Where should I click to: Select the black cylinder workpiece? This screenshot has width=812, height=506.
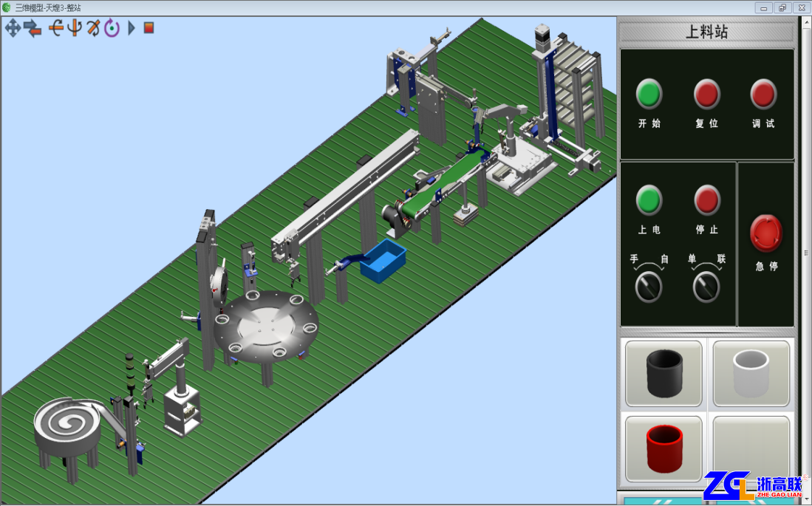663,374
